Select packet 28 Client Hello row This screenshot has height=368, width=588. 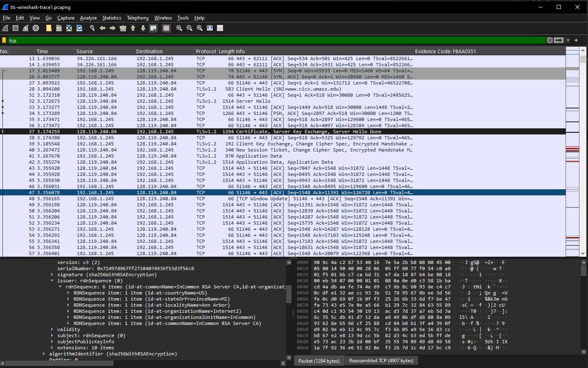[283, 89]
